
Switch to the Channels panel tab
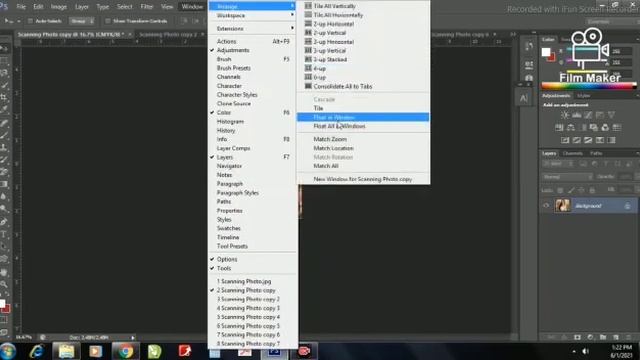[572, 153]
